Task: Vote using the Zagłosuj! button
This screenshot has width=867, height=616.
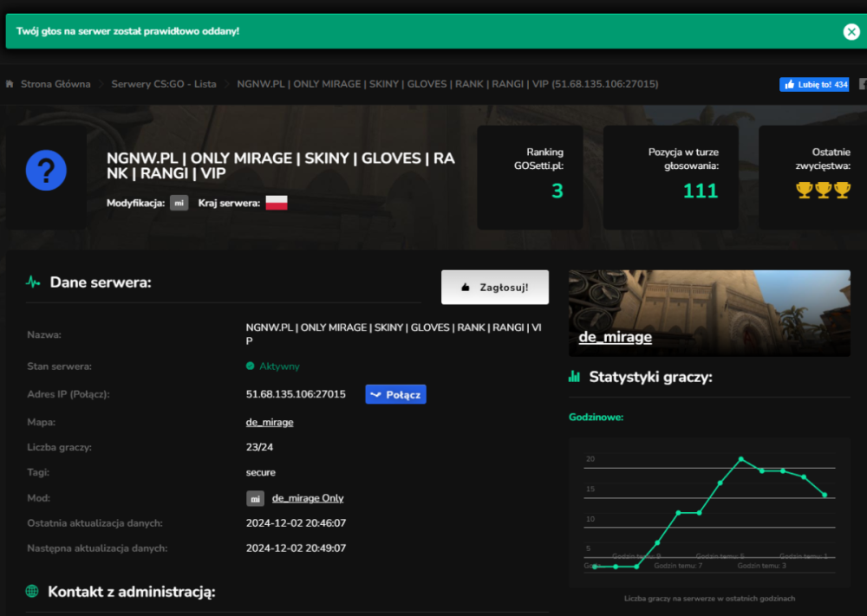Action: click(495, 288)
